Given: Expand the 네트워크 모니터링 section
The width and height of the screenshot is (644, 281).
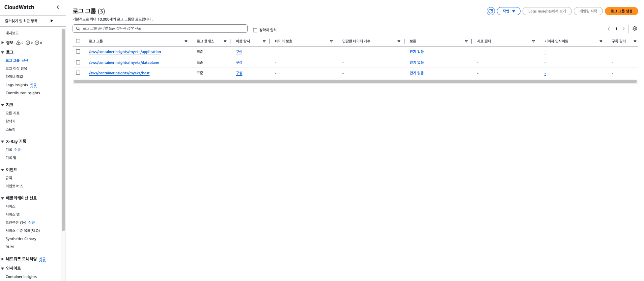Looking at the screenshot, I should coord(3,259).
